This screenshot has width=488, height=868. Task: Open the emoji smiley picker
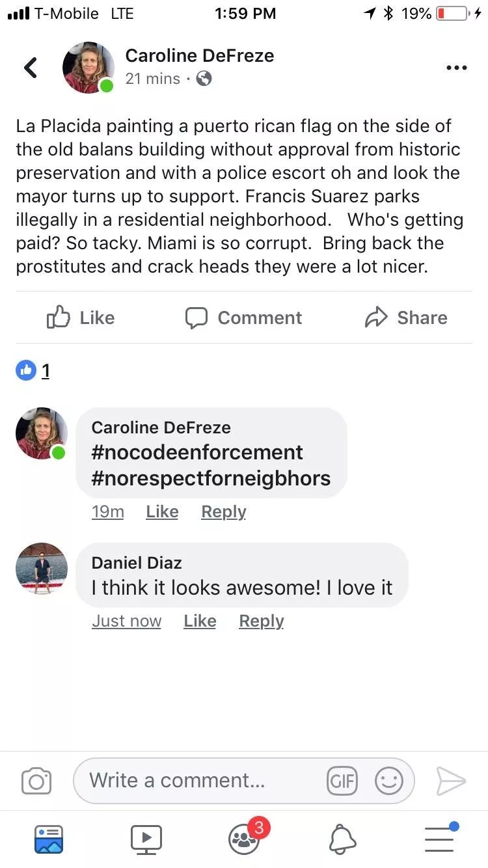point(389,781)
